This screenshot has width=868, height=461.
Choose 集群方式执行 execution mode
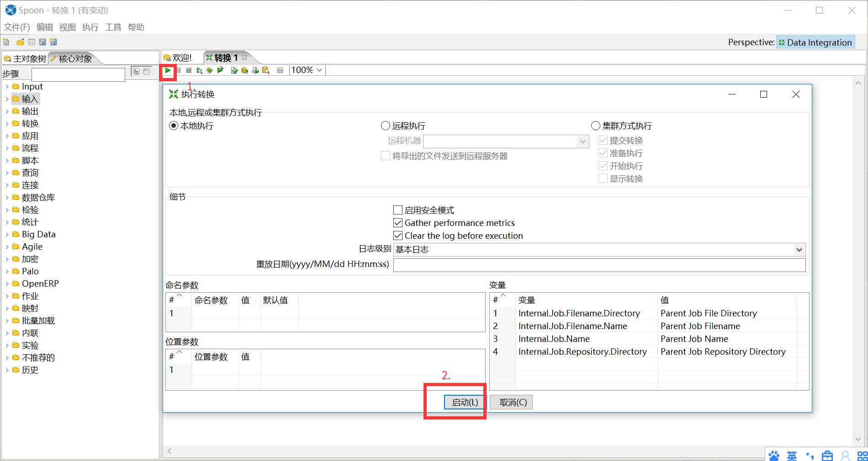(x=596, y=126)
